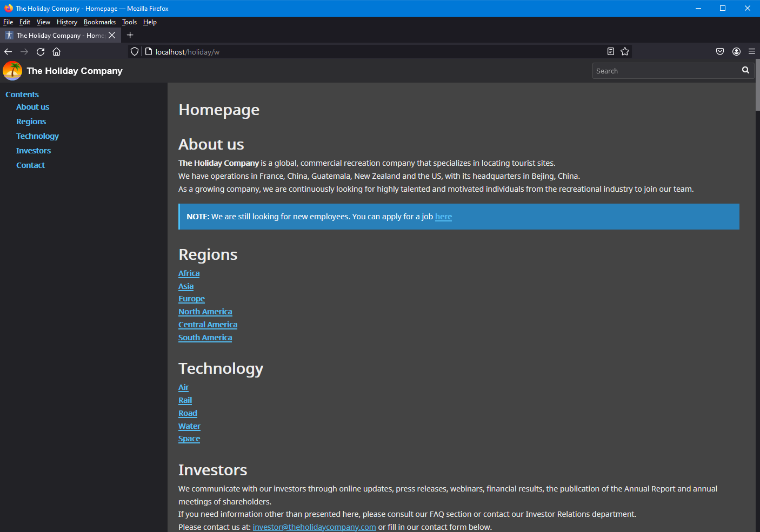Maximize the Firefox window
This screenshot has width=760, height=532.
723,8
